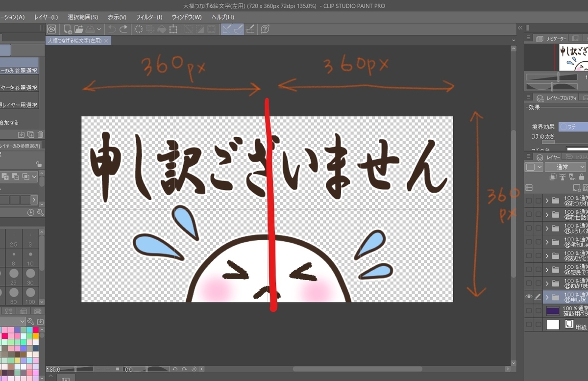Image resolution: width=588 pixels, height=381 pixels.
Task: Click the Set as Reference Layer lighthouse icon
Action: (563, 177)
